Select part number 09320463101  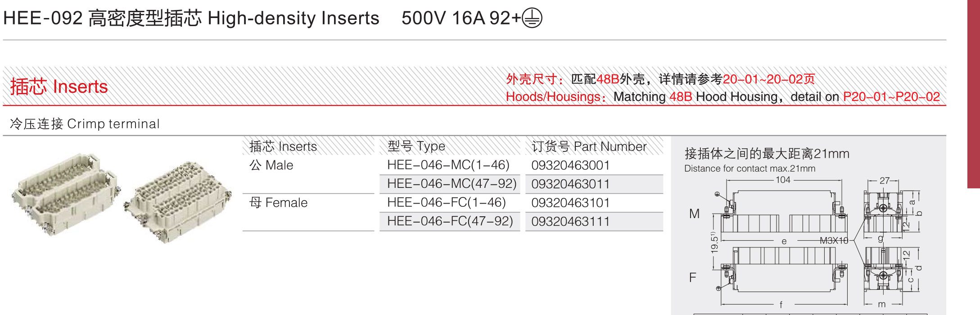pos(570,203)
